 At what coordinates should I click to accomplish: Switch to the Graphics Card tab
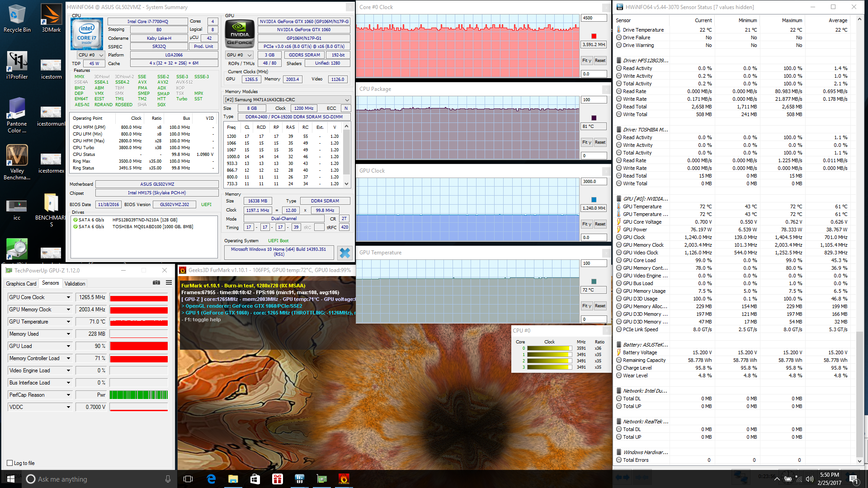(21, 284)
